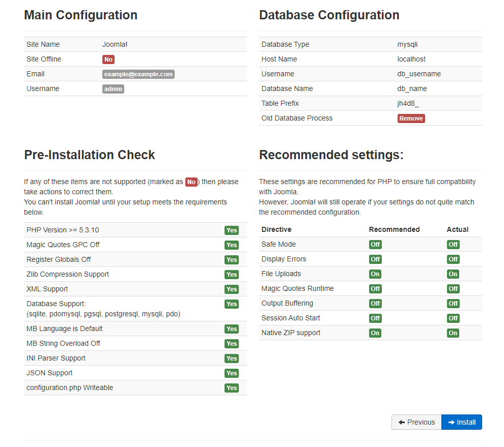Click the Recommended column header
This screenshot has width=504, height=447.
pyautogui.click(x=395, y=229)
